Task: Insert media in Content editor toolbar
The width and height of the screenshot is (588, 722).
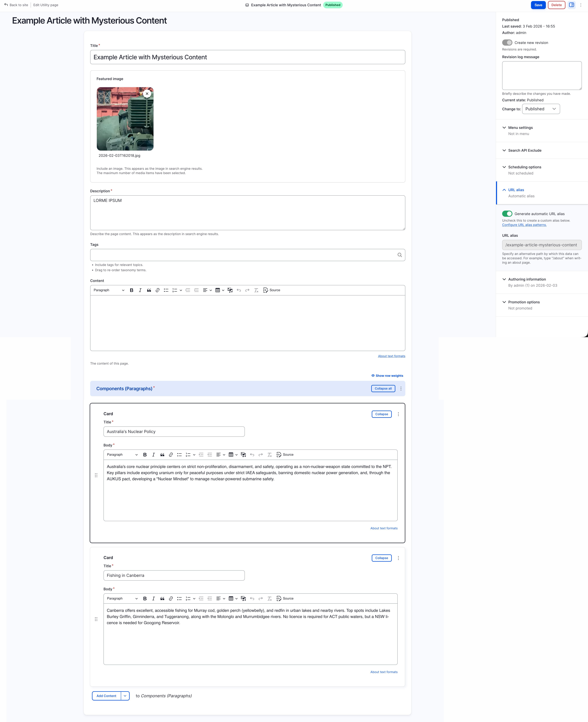Action: click(230, 290)
